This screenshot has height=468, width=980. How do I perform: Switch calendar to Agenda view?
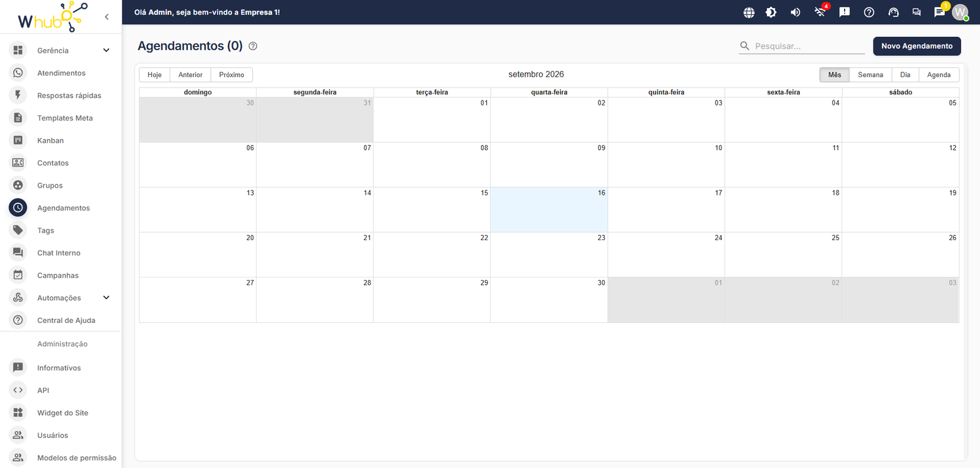(939, 75)
